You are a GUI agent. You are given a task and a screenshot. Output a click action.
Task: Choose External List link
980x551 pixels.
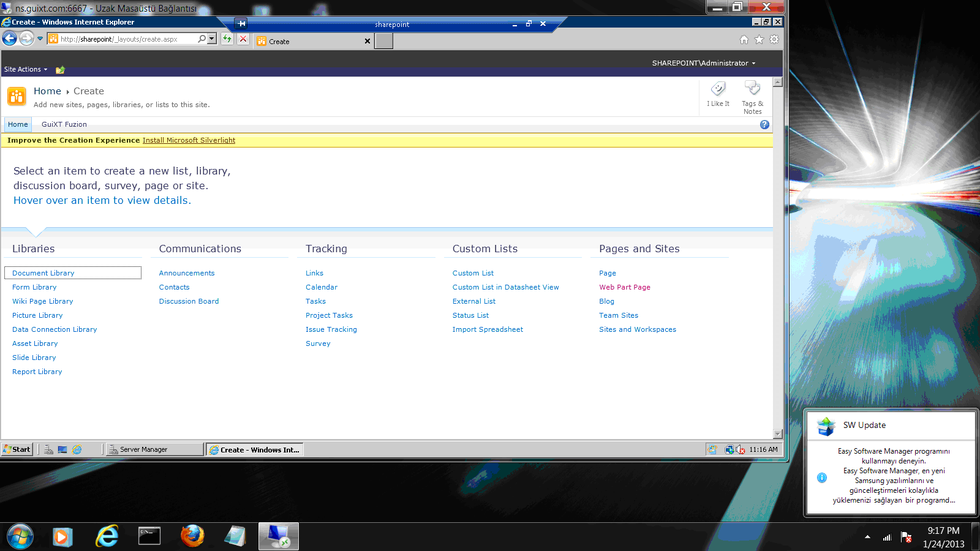[474, 301]
